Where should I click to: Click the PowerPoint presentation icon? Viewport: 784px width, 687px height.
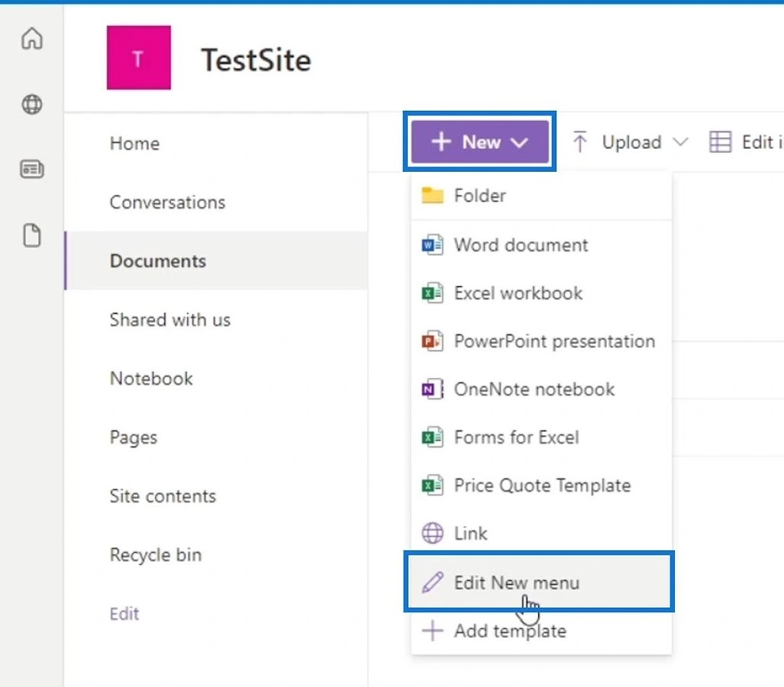(x=432, y=340)
